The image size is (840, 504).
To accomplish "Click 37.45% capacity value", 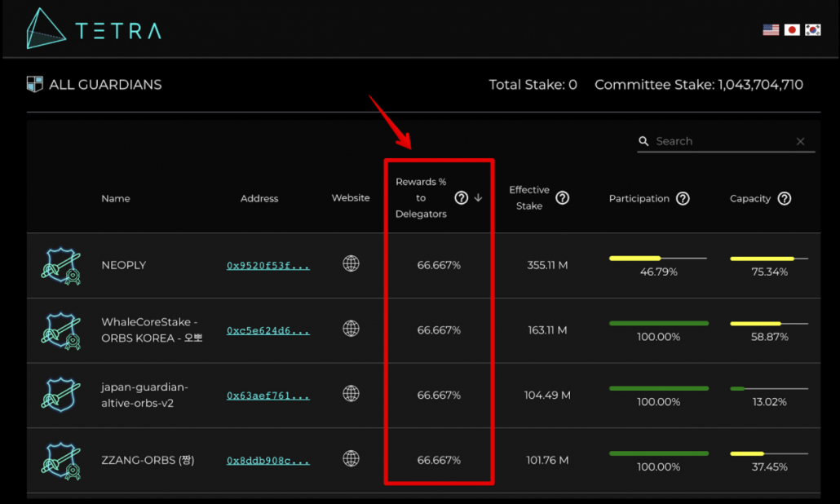I will point(769,467).
